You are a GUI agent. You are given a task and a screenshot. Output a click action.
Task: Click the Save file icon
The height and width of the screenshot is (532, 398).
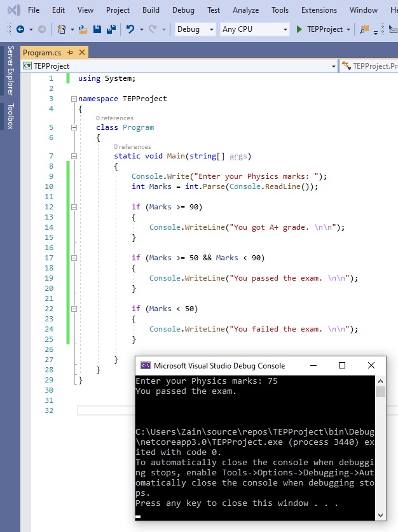pyautogui.click(x=97, y=29)
